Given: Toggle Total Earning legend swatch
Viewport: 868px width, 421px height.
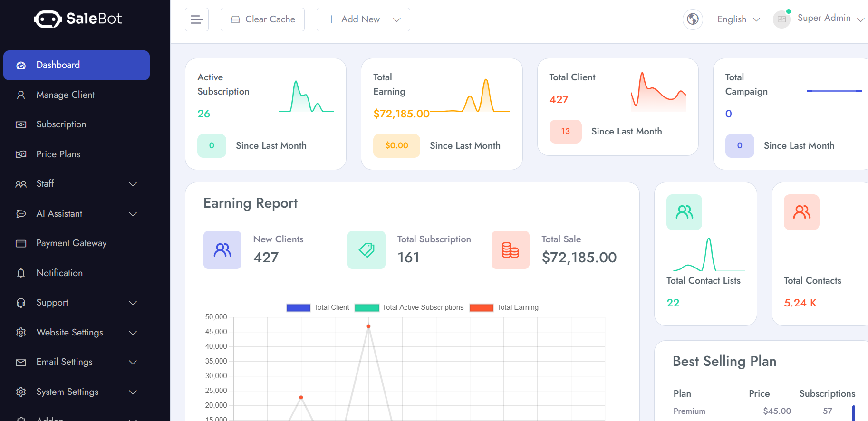Looking at the screenshot, I should (x=482, y=307).
